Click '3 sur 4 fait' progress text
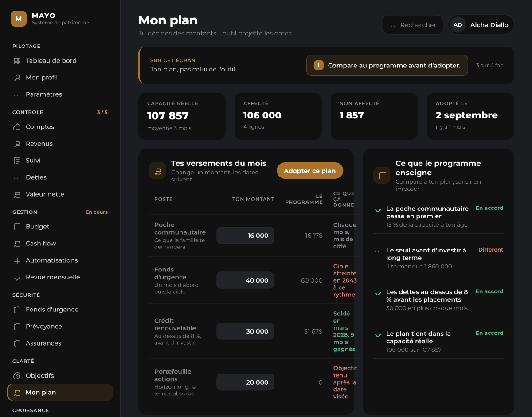 pos(489,65)
